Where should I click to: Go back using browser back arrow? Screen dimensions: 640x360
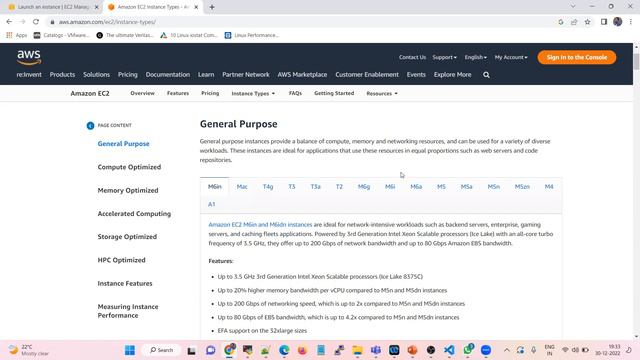tap(9, 22)
